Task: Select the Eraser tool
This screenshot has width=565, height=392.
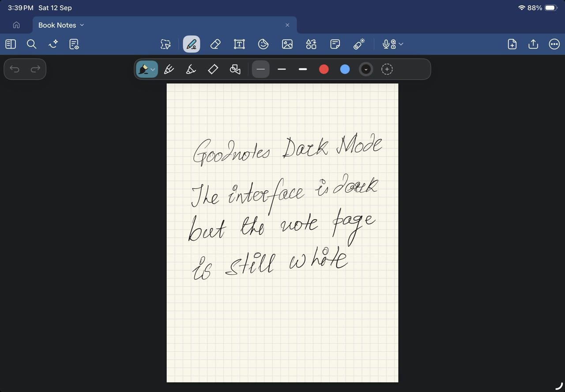Action: click(x=215, y=44)
